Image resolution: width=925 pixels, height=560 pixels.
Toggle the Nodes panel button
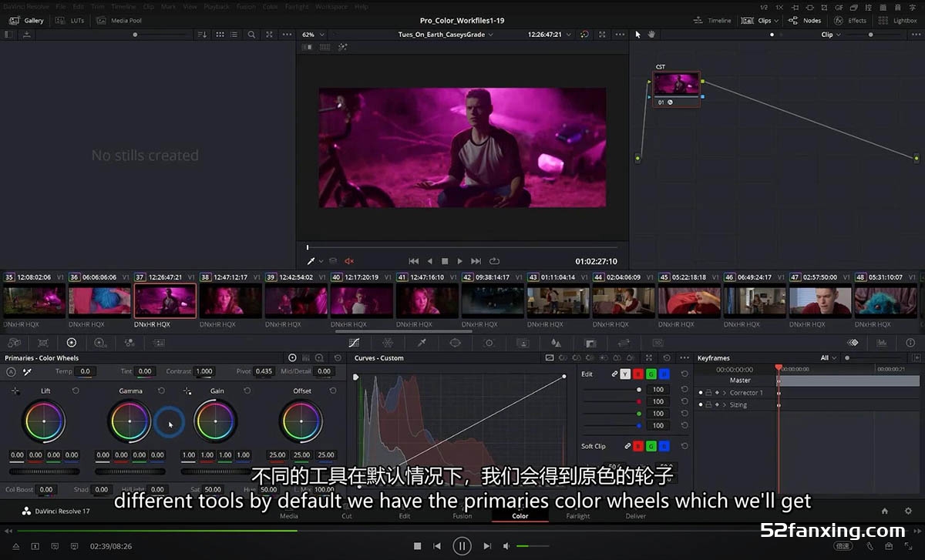[805, 21]
